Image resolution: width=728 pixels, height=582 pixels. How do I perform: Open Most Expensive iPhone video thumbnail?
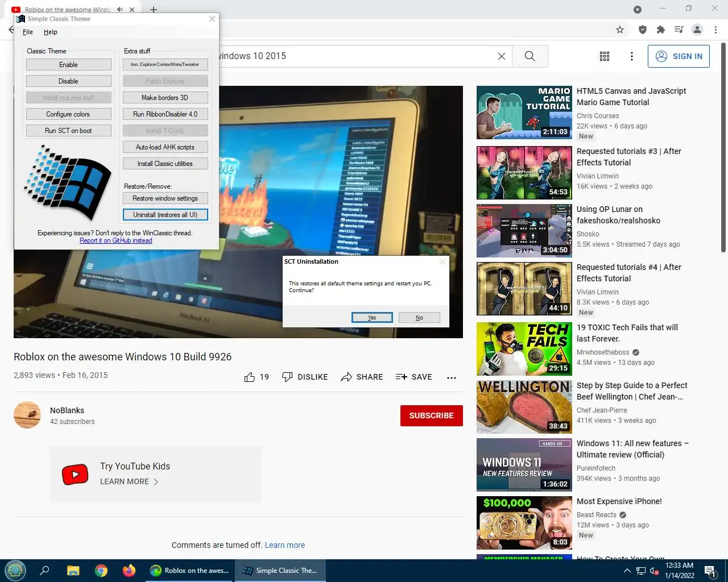pos(524,523)
